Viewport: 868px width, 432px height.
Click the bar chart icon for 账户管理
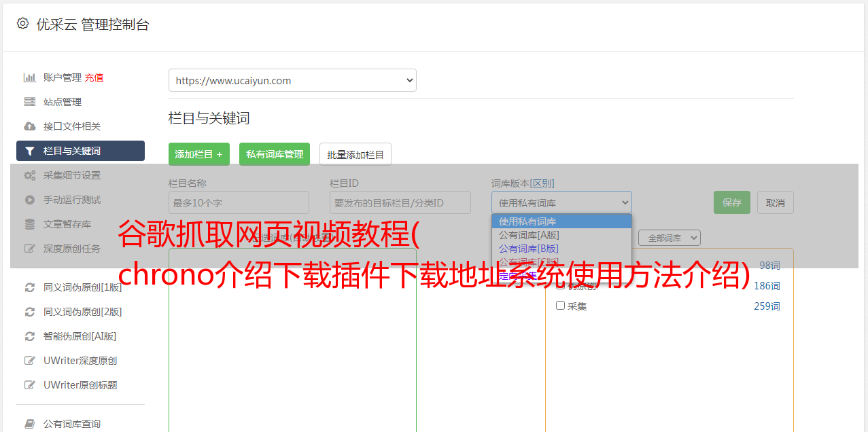click(x=30, y=77)
